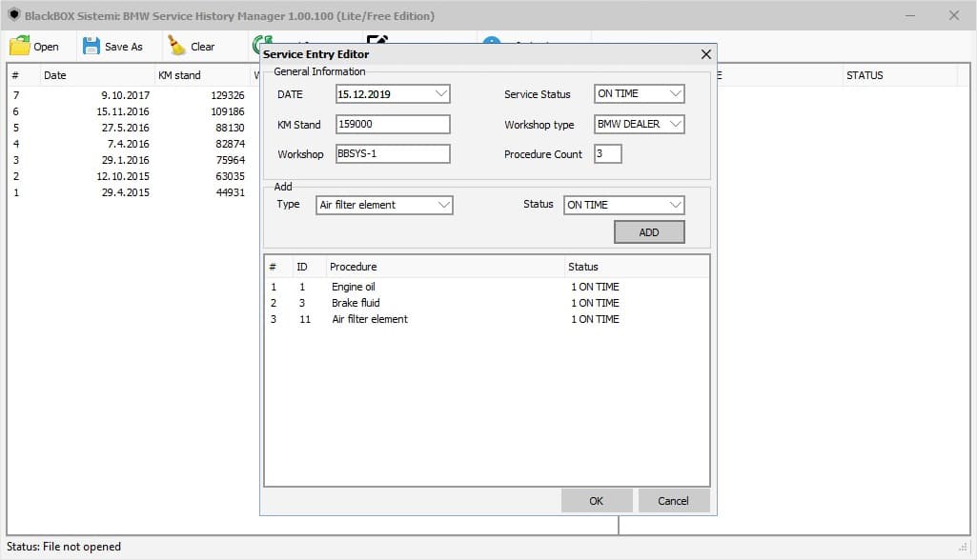This screenshot has height=560, width=977.
Task: Close the Service Entry Editor dialog
Action: 706,55
